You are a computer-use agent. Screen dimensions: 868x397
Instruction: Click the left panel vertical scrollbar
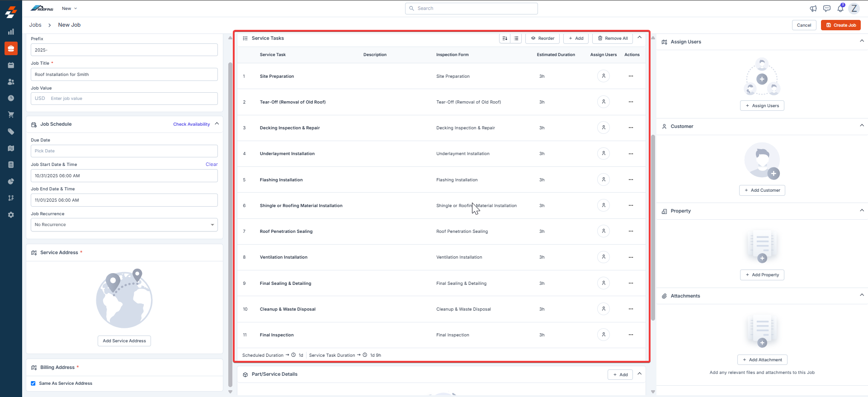pyautogui.click(x=230, y=224)
